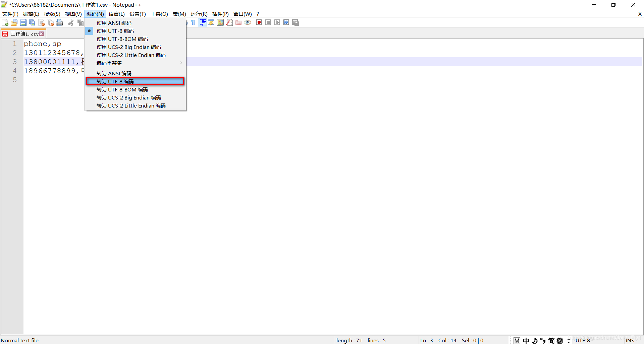644x344 pixels.
Task: Select 使用 UCS-2 Little Endian 编码
Action: tap(135, 55)
